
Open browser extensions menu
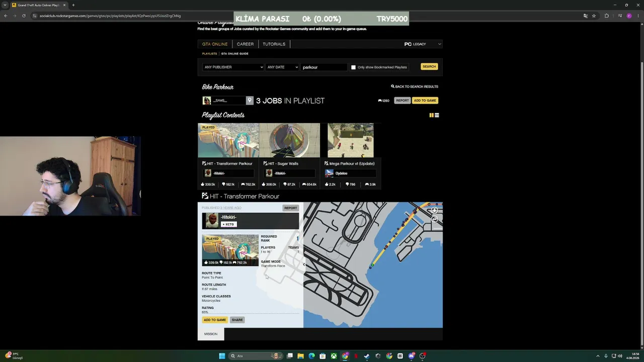point(606,16)
